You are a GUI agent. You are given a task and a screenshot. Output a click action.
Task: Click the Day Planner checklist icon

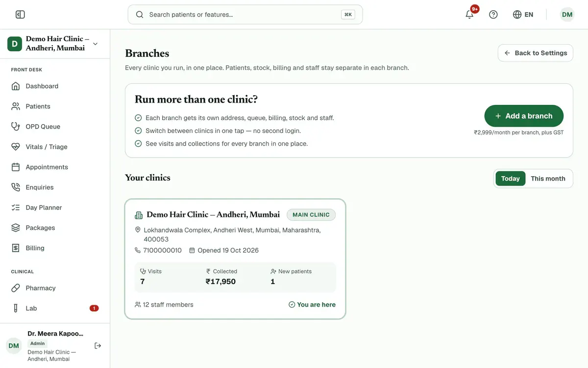16,208
